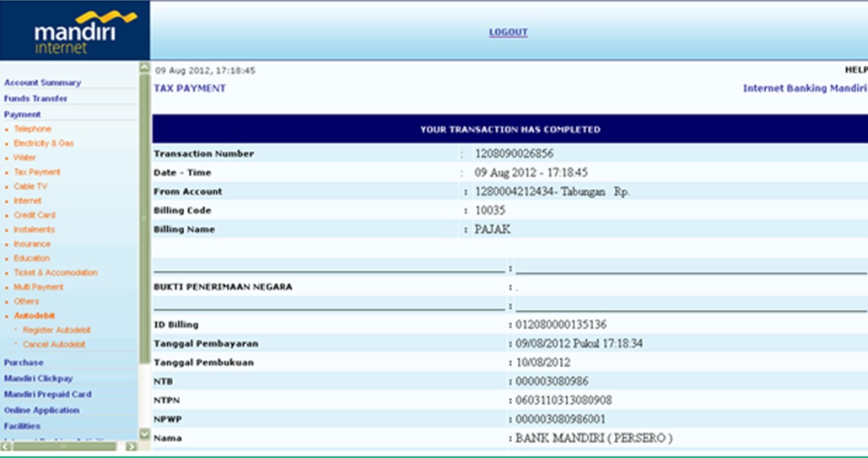The height and width of the screenshot is (458, 868).
Task: Open Account Summary menu
Action: [43, 83]
